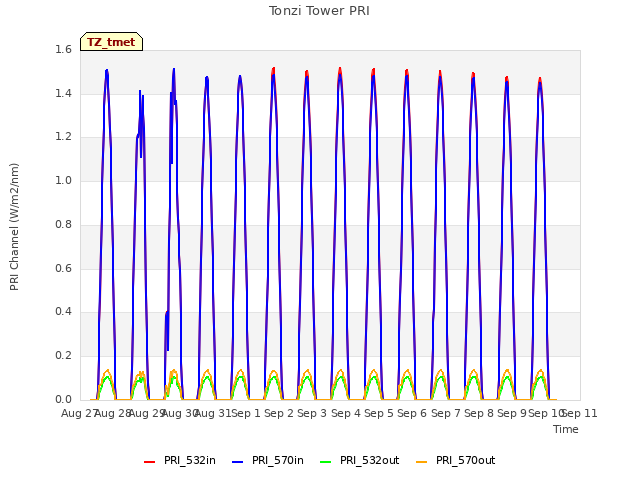Click the red PRI_532in legend swatch
Viewport: 640px width, 480px height.
pyautogui.click(x=149, y=462)
